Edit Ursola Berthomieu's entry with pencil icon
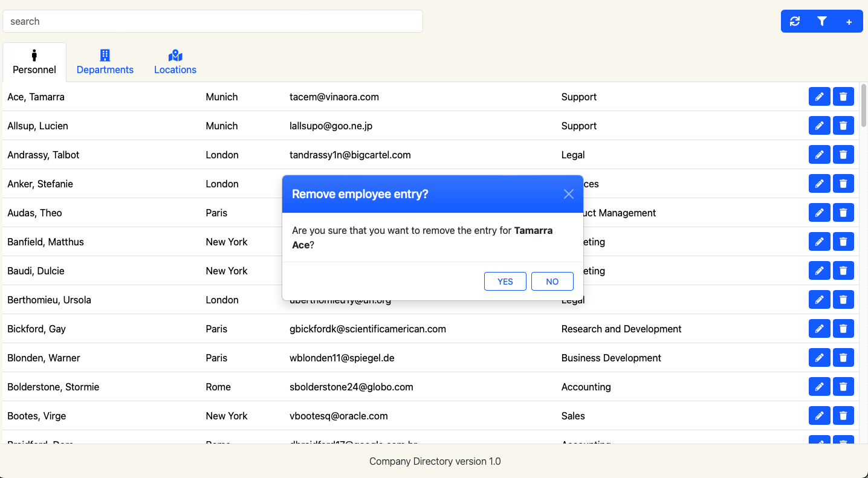The height and width of the screenshot is (478, 868). click(819, 300)
